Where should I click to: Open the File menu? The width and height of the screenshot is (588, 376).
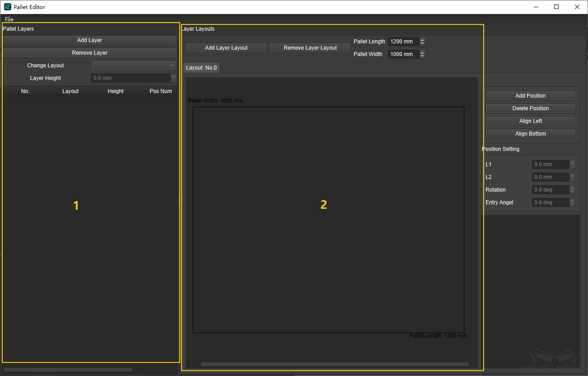(9, 19)
